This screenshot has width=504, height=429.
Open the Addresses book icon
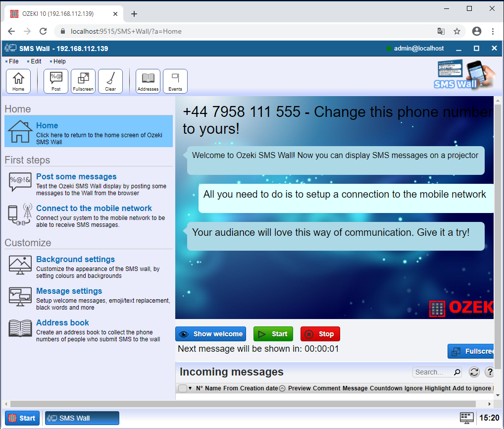[148, 81]
